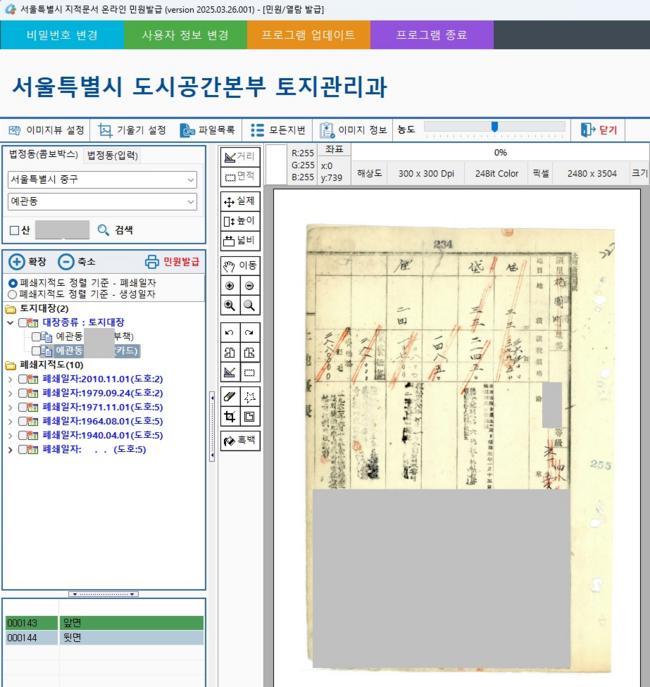Click the 거리 distance measure tool
Viewport: 650px width, 687px height.
(x=239, y=156)
